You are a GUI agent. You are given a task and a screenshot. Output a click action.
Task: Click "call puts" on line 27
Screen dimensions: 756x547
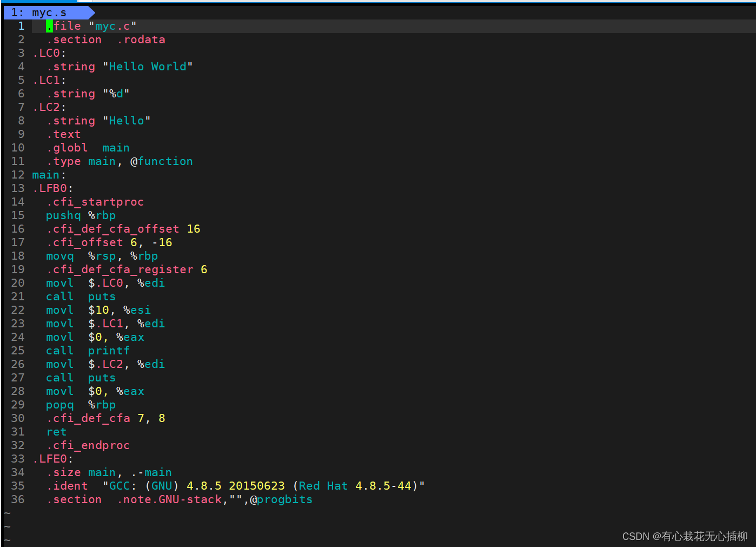coord(81,378)
